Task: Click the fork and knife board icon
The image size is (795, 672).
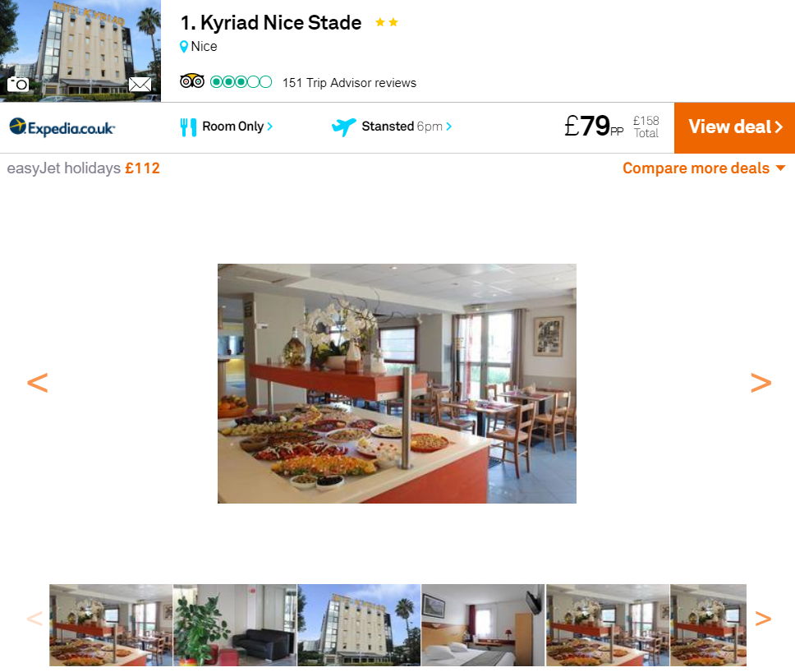Action: [x=188, y=127]
